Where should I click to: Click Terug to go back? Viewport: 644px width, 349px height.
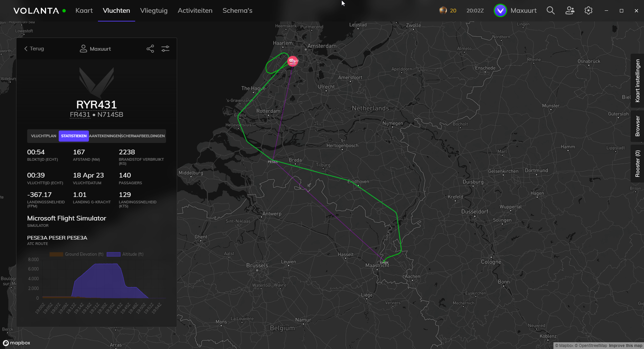coord(34,49)
